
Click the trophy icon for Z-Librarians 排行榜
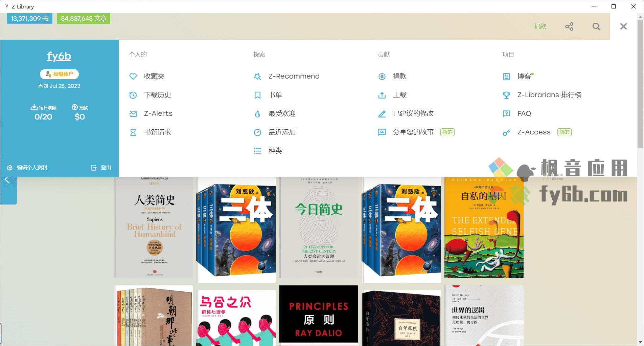point(506,95)
